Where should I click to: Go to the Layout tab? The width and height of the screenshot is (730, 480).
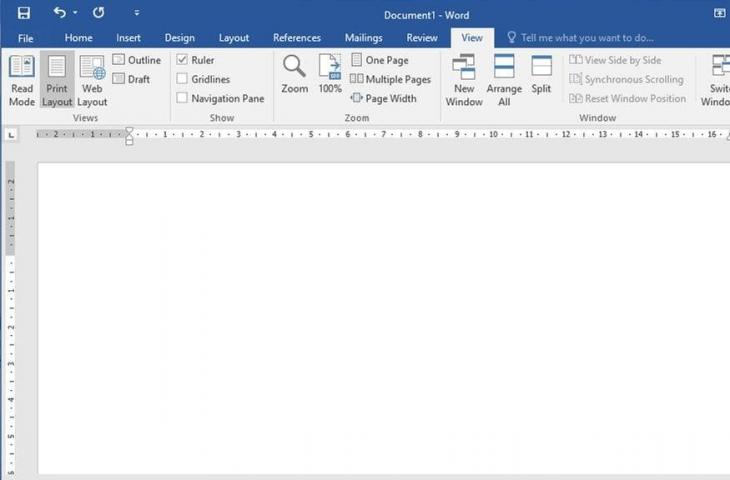(x=234, y=38)
